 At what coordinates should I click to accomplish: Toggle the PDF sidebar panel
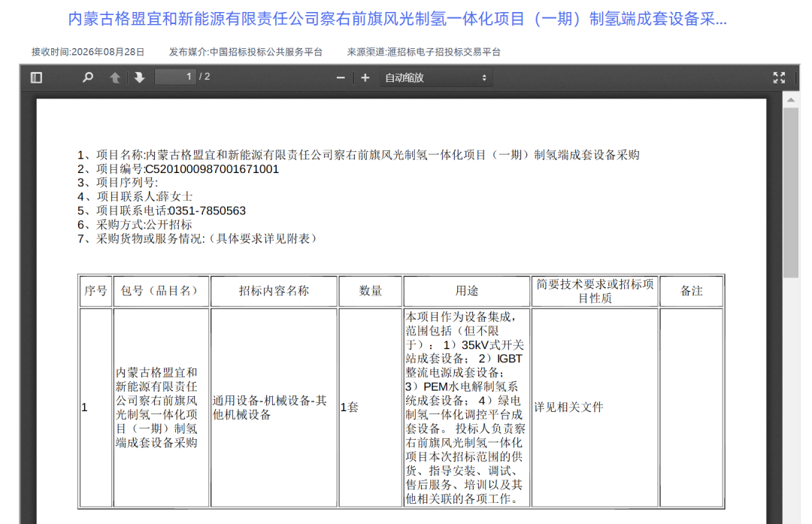click(36, 77)
